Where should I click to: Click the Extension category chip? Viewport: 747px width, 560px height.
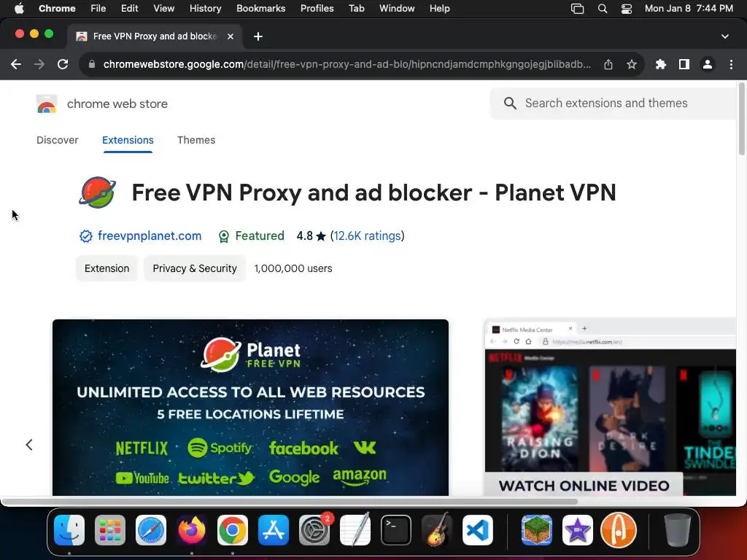pos(107,268)
